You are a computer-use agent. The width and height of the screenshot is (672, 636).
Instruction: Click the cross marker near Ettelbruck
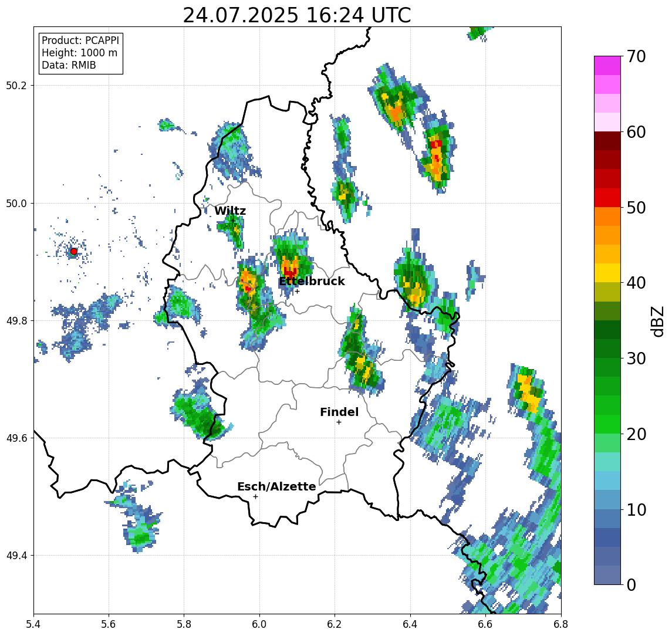pos(297,292)
